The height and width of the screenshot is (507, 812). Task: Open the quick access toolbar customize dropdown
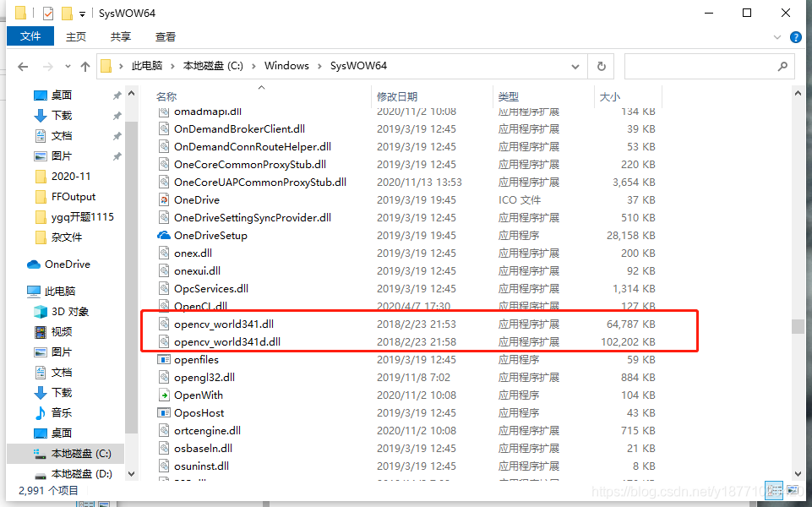pos(82,14)
